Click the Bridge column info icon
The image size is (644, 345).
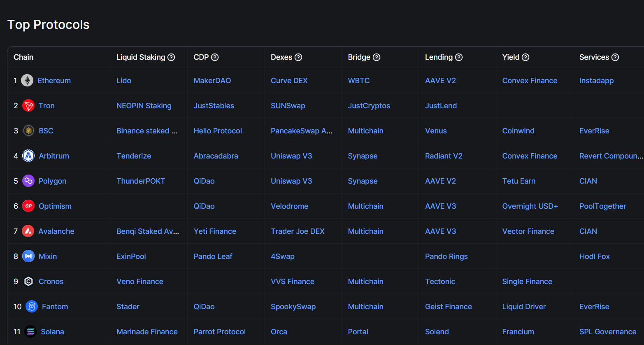pyautogui.click(x=377, y=57)
